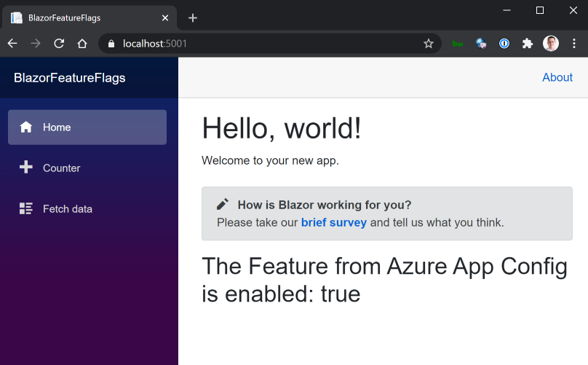Minimize the browser window
This screenshot has width=588, height=365.
coord(506,10)
